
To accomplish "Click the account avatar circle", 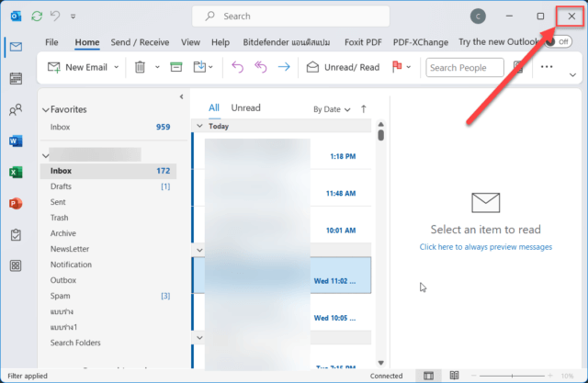I will click(x=478, y=17).
